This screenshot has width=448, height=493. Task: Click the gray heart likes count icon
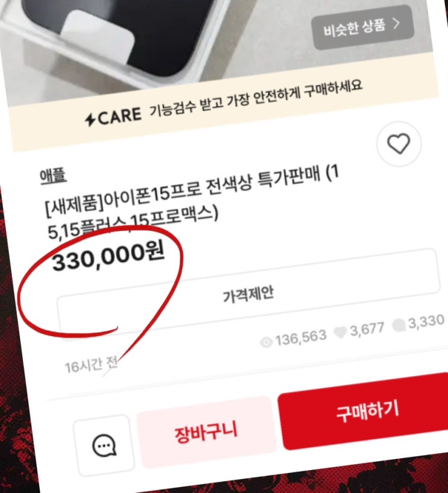[x=340, y=332]
